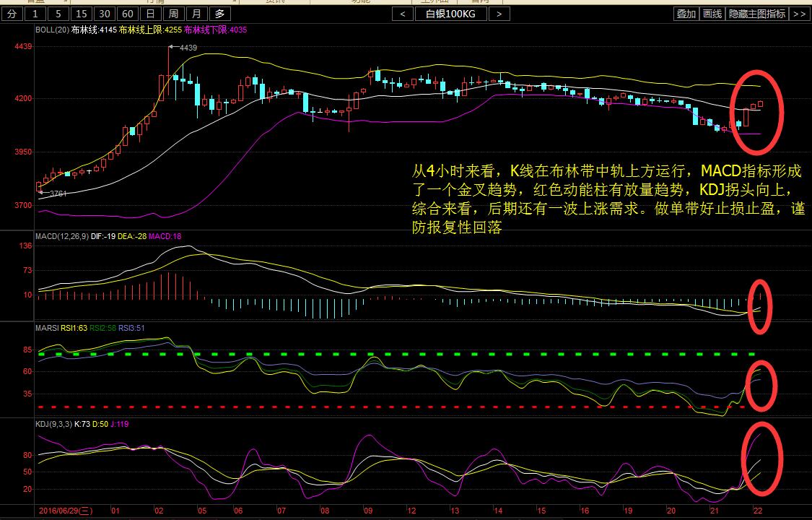
Task: Select the MACD(12,26,9) indicator label
Action: coord(61,236)
